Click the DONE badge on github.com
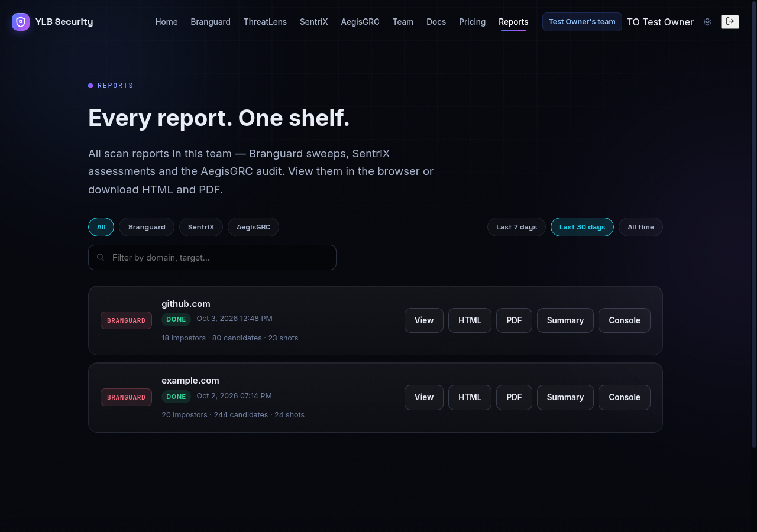The height and width of the screenshot is (532, 757). (x=176, y=319)
